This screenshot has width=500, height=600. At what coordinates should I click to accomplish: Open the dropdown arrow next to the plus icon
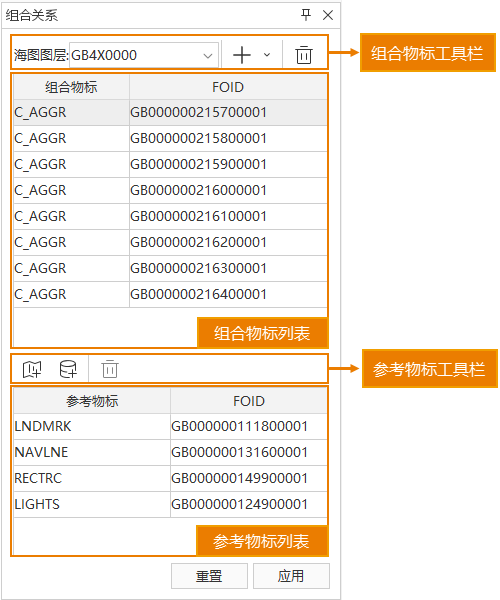pyautogui.click(x=267, y=55)
